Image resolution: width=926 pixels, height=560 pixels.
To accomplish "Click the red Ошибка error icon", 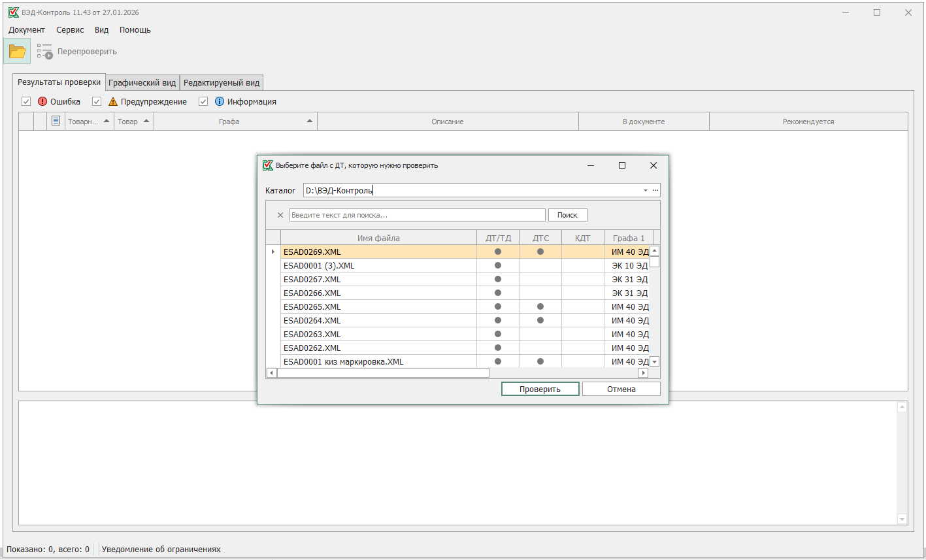I will [42, 101].
